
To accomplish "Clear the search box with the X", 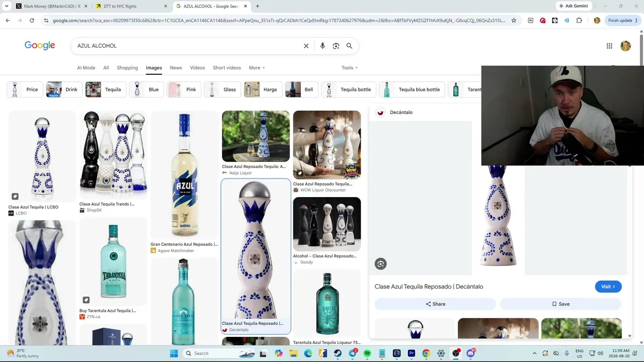I will point(306,46).
